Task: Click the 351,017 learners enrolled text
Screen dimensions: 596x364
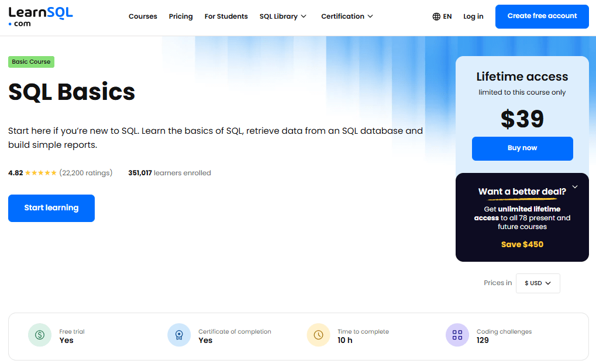Action: pyautogui.click(x=170, y=173)
